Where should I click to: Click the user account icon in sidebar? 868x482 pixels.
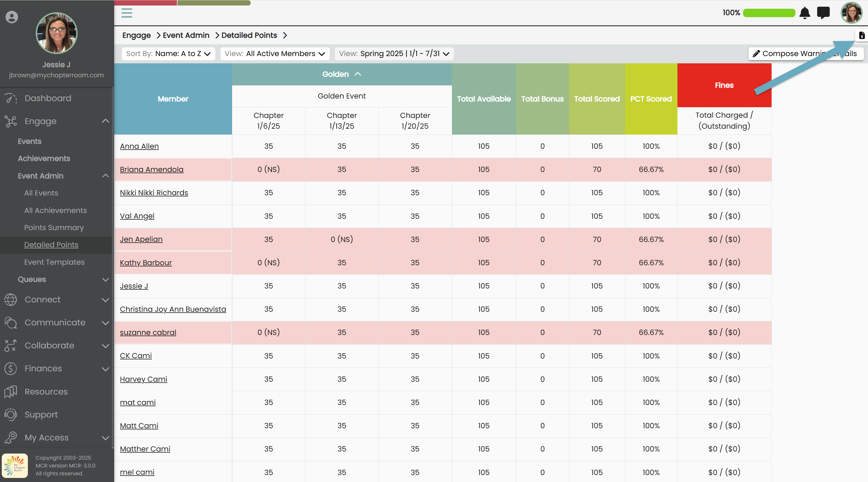[x=12, y=17]
